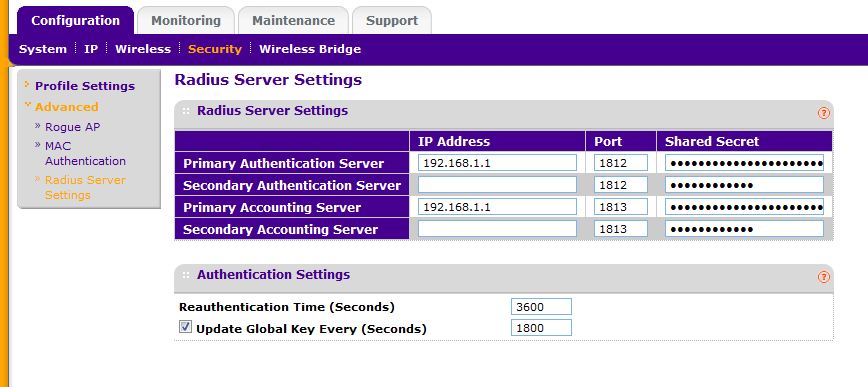Click the Reauthentication Time (Seconds) label
This screenshot has height=387, width=868.
pos(287,307)
